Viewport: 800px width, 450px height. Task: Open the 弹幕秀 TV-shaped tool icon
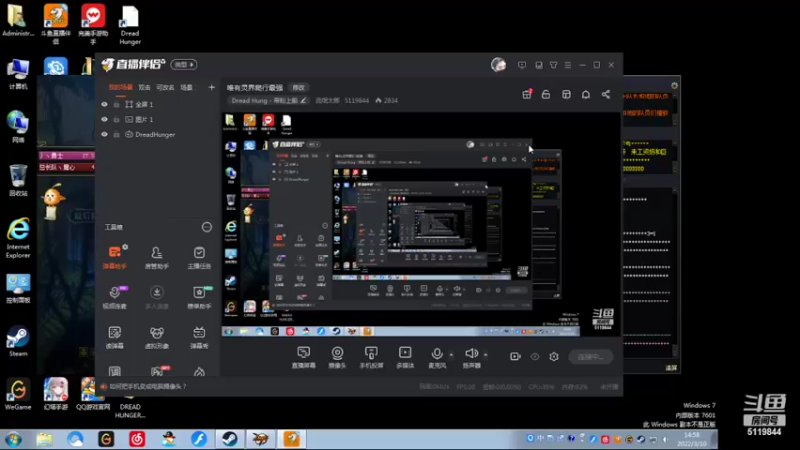pos(199,337)
